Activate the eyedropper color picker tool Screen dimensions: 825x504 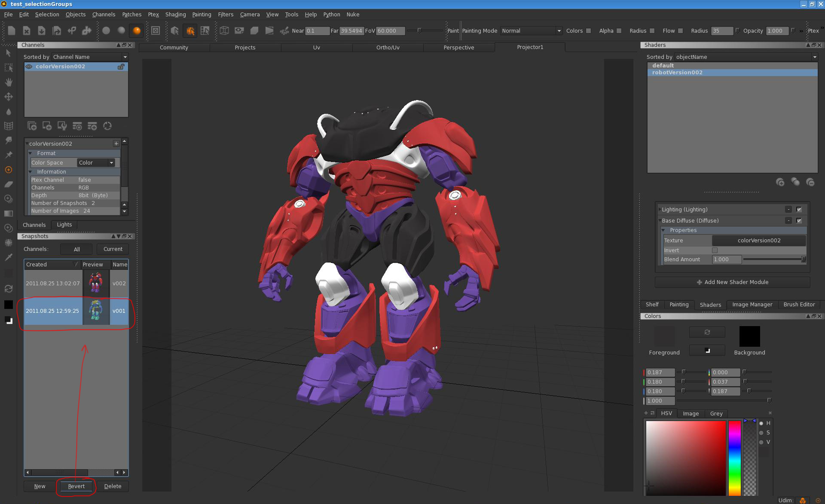tap(9, 257)
